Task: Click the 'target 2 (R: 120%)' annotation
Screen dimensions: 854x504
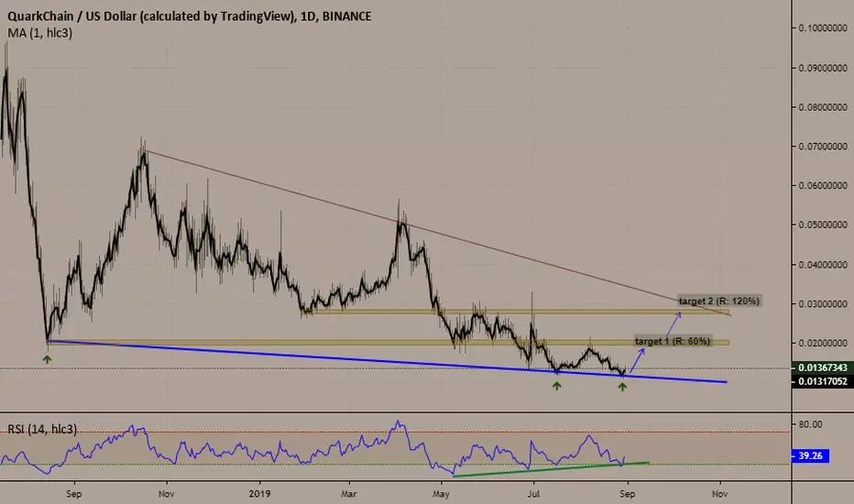Action: (x=719, y=301)
